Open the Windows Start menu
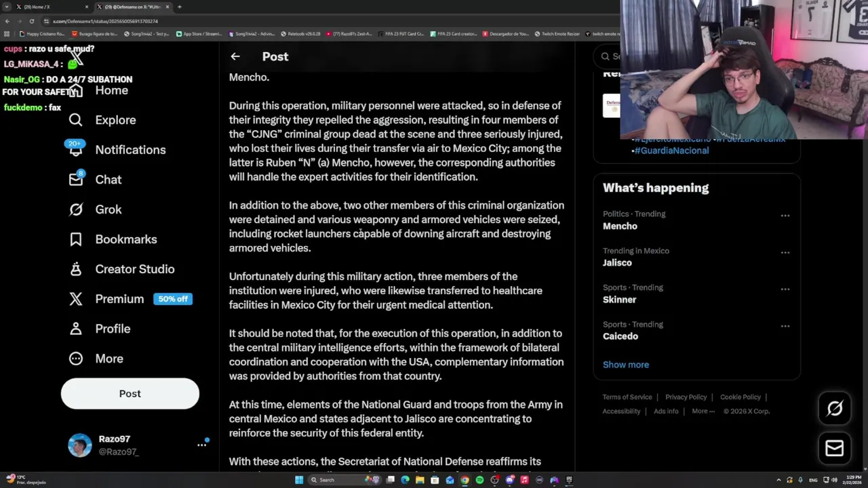Viewport: 868px width, 488px height. 299,480
